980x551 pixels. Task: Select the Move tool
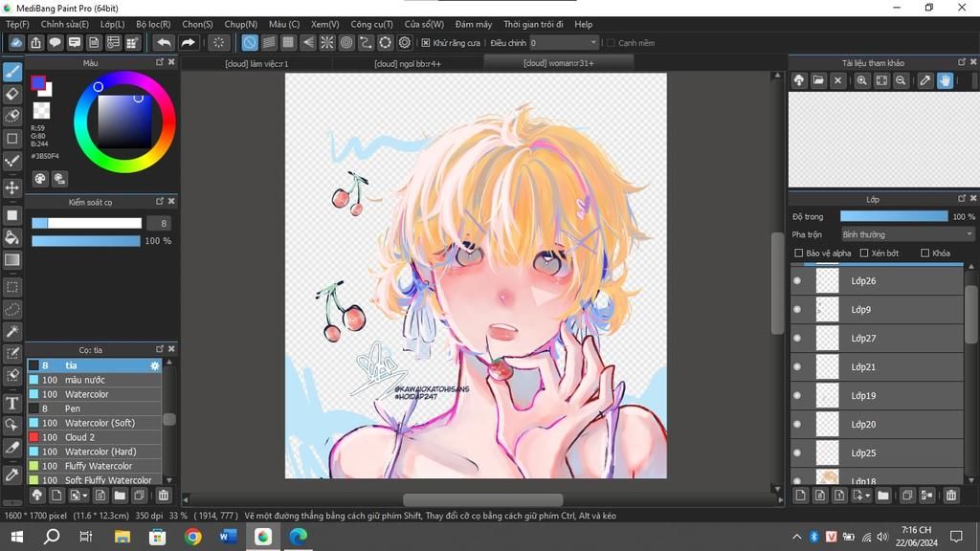click(12, 187)
